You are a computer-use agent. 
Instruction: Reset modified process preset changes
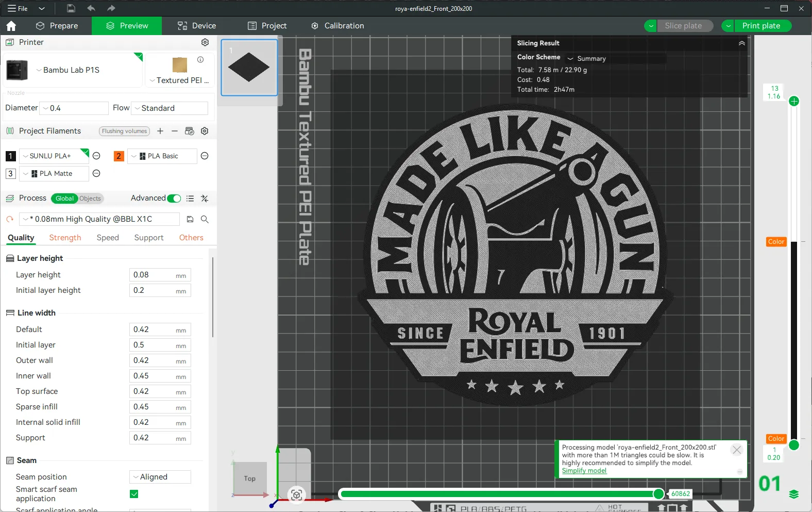(x=10, y=219)
